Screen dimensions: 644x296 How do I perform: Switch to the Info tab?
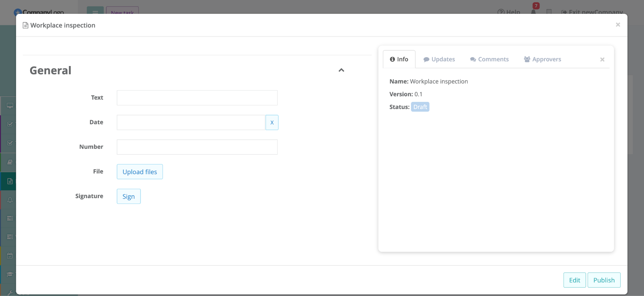pos(399,59)
